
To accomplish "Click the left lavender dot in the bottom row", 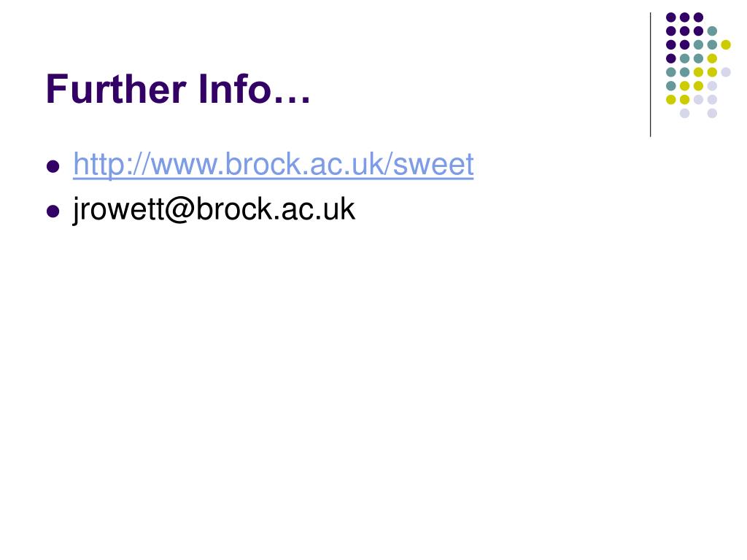I will click(x=684, y=113).
